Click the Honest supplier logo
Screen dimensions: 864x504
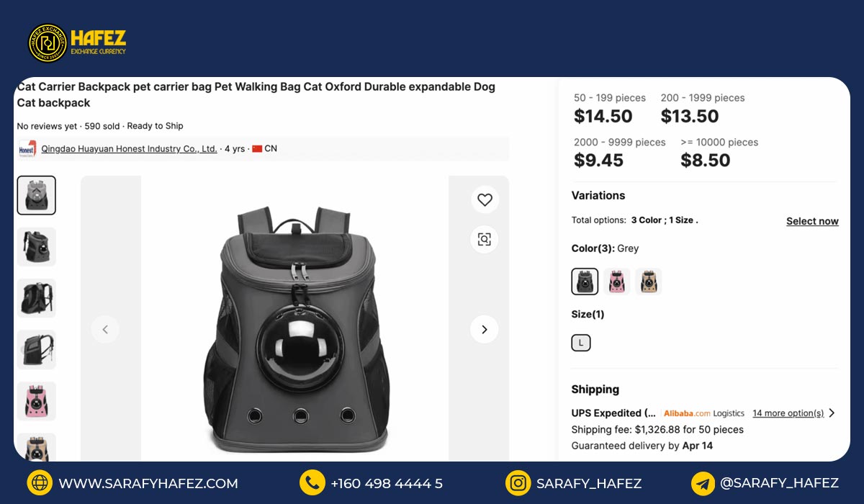(x=27, y=149)
